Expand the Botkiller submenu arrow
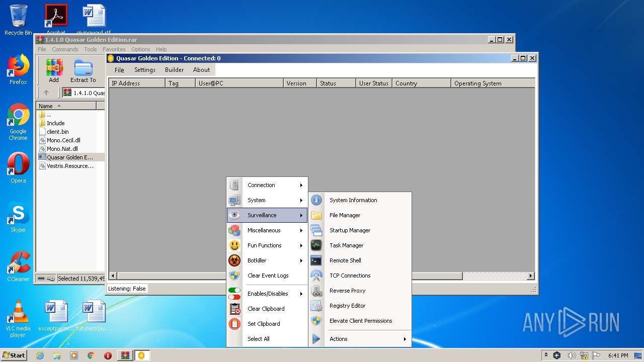Viewport: 644px width, 362px height. [x=301, y=260]
